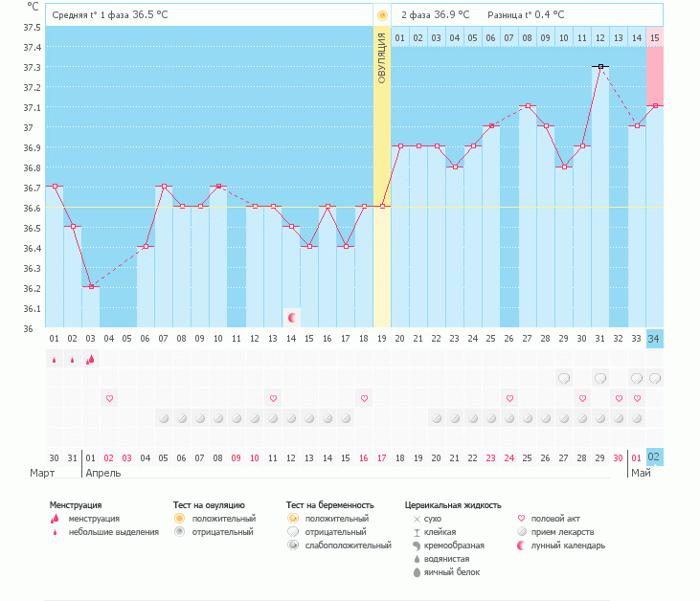Click the medication pill icon on cycle day 07
This screenshot has width=700, height=601.
(164, 418)
